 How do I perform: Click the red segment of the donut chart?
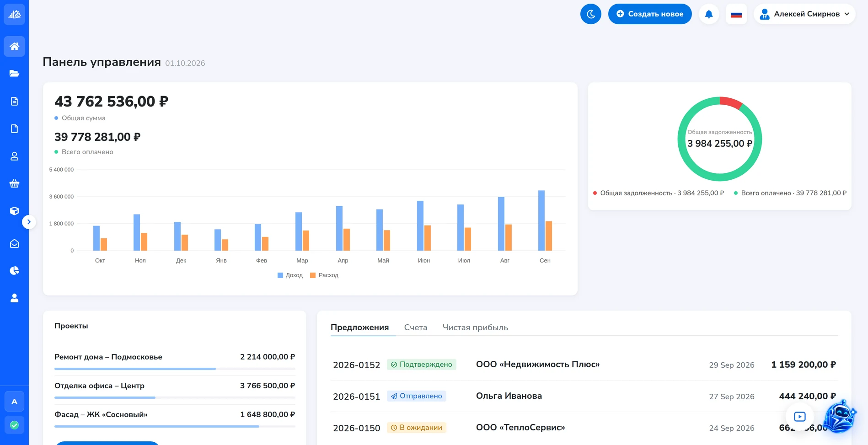pos(731,102)
